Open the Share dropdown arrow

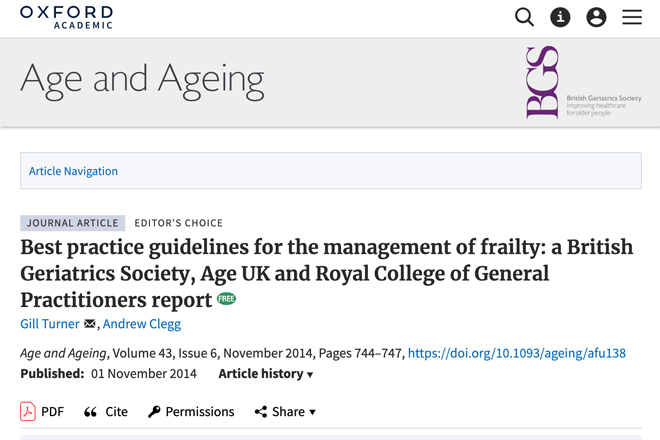tap(312, 412)
